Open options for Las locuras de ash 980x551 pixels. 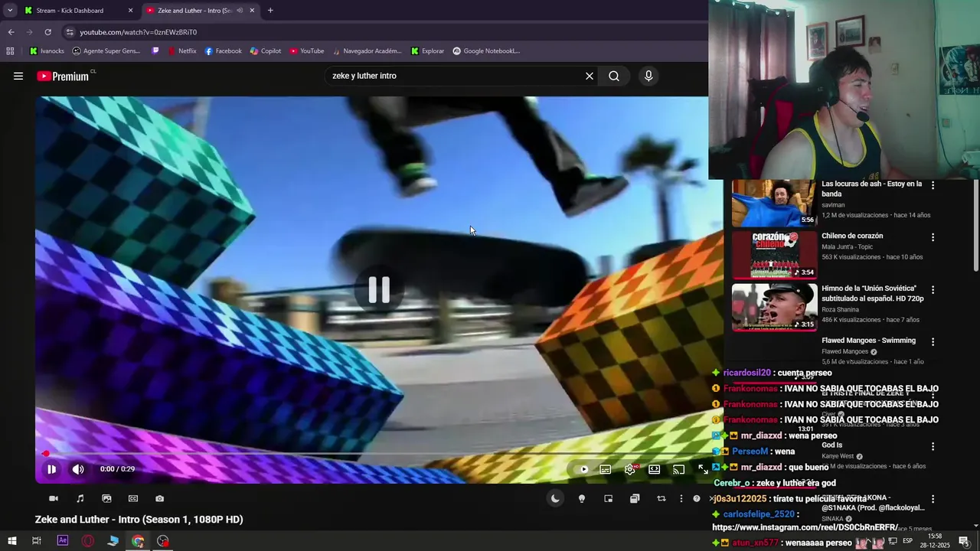pyautogui.click(x=933, y=185)
